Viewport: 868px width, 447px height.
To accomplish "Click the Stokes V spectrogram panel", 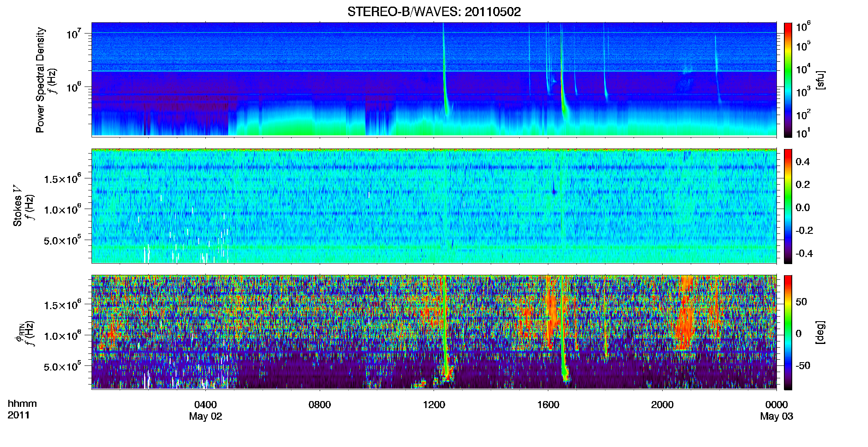I will tap(434, 206).
